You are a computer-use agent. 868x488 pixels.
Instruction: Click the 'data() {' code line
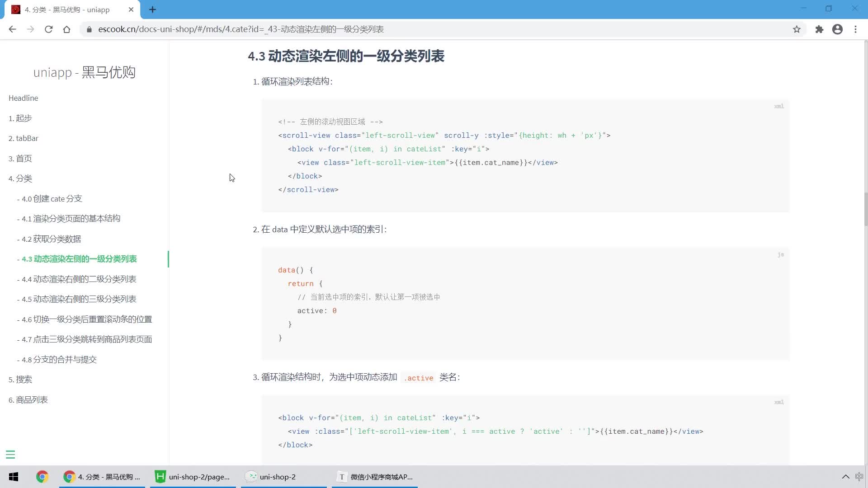click(296, 270)
